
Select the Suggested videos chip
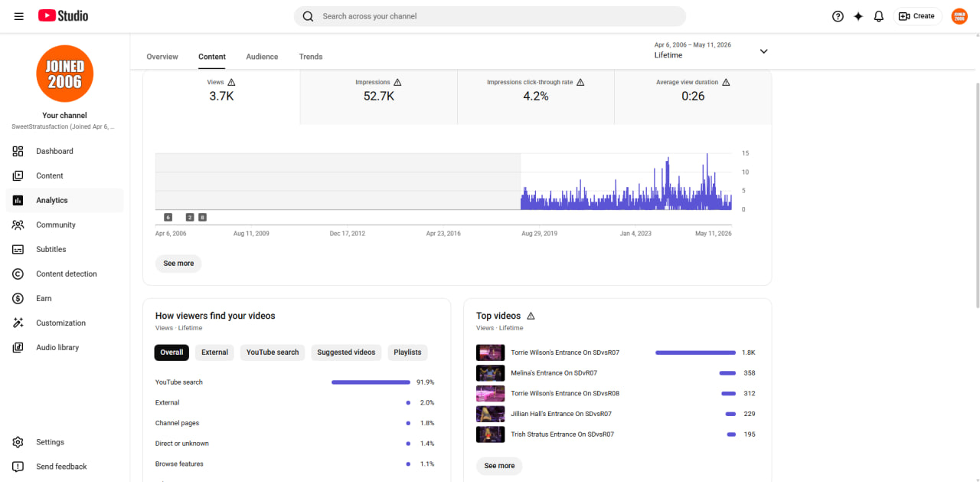[x=346, y=352]
